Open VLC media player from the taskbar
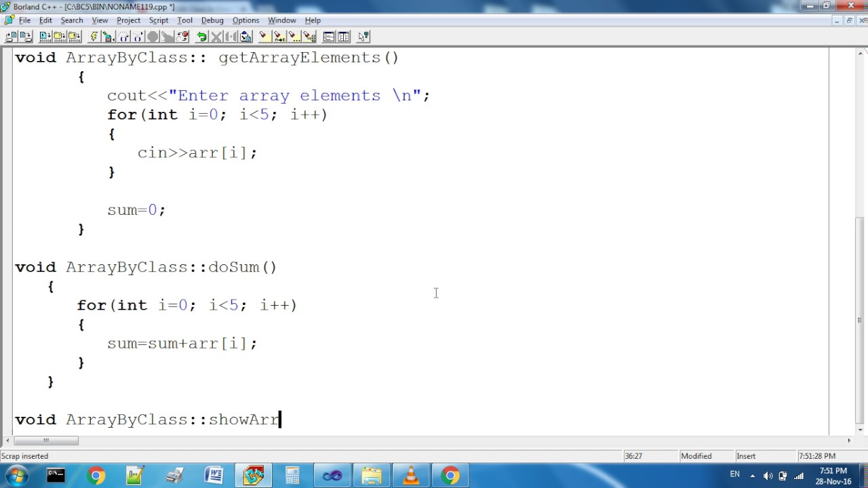 (x=411, y=476)
